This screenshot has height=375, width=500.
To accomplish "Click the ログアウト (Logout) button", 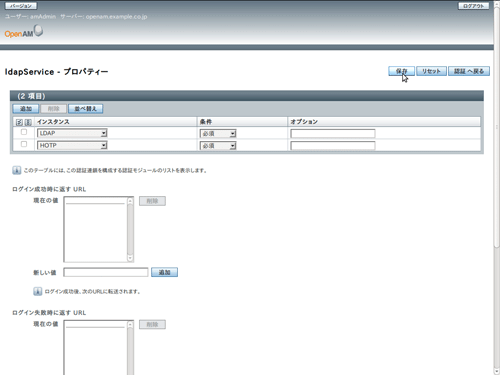I will tap(474, 6).
